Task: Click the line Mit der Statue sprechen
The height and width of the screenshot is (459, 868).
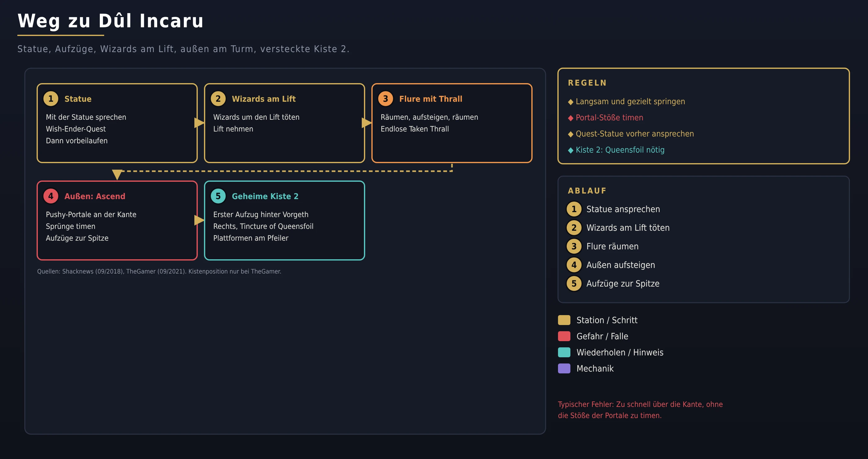Action: (86, 117)
